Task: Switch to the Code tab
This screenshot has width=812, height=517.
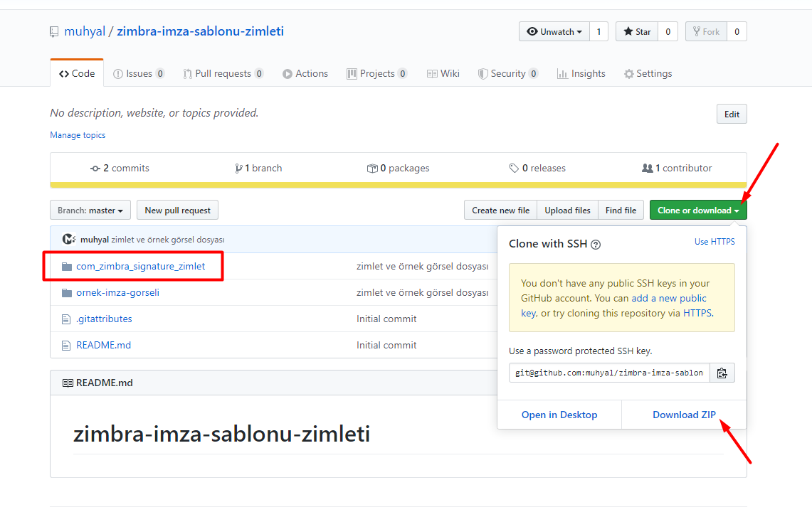Action: (x=77, y=73)
